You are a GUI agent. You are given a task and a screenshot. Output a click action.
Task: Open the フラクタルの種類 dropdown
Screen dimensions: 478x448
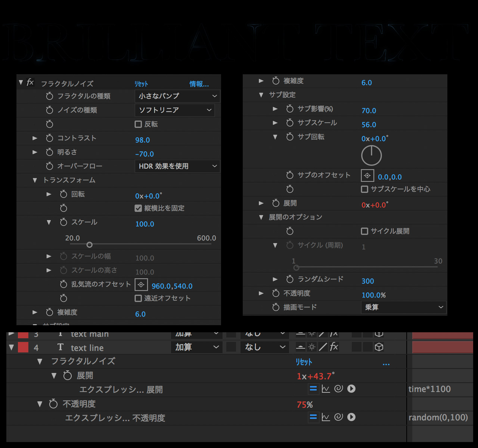coord(177,96)
